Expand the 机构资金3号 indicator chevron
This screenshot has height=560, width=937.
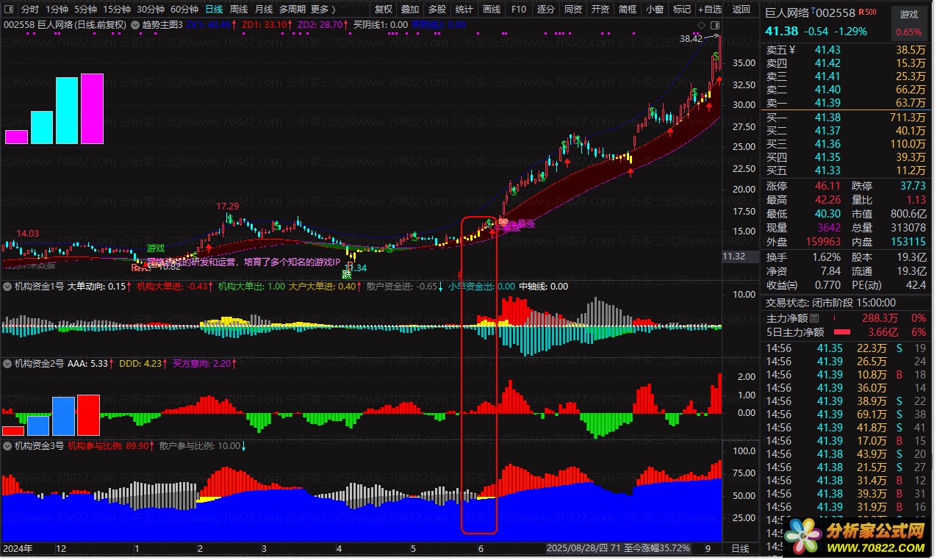pyautogui.click(x=7, y=445)
